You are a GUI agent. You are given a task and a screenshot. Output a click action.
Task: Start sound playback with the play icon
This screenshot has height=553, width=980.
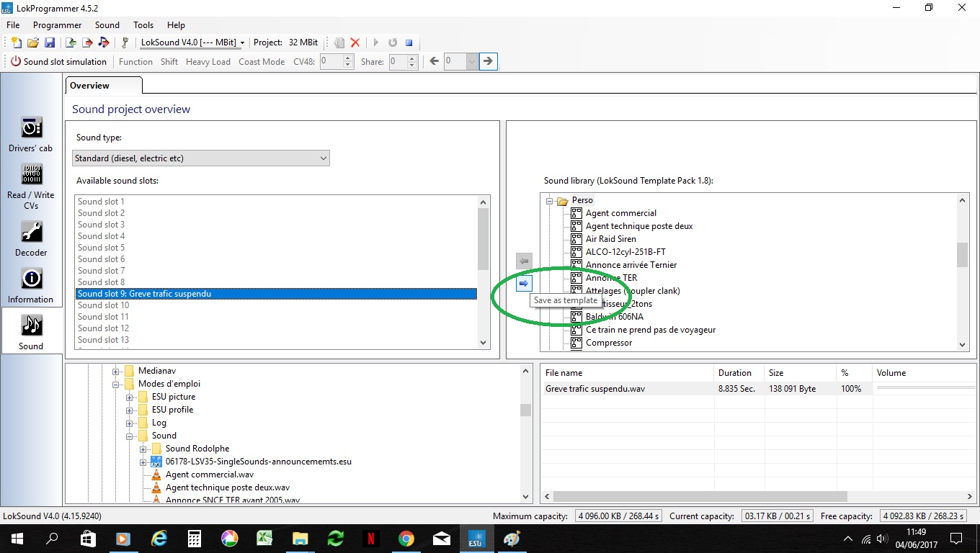(375, 43)
